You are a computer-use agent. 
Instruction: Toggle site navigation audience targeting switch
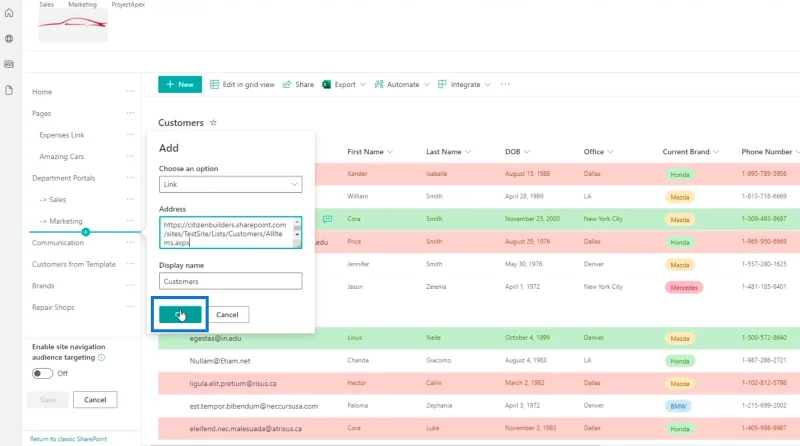pos(42,374)
